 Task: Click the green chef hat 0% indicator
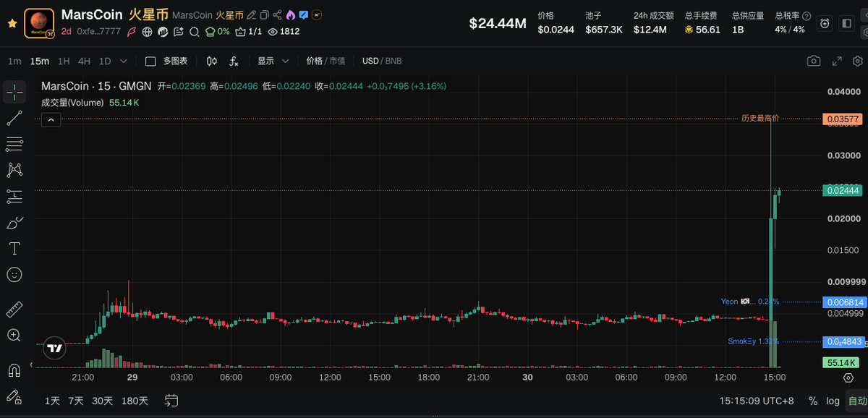(218, 32)
